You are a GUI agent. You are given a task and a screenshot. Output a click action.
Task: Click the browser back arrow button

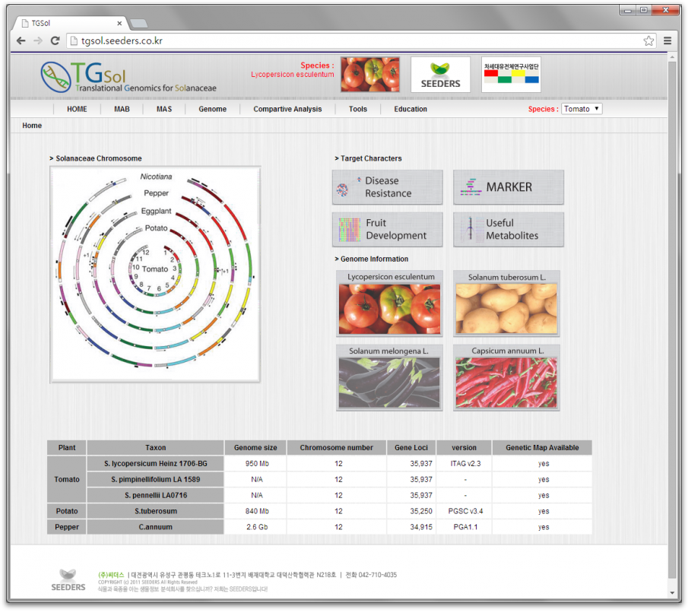pos(21,41)
